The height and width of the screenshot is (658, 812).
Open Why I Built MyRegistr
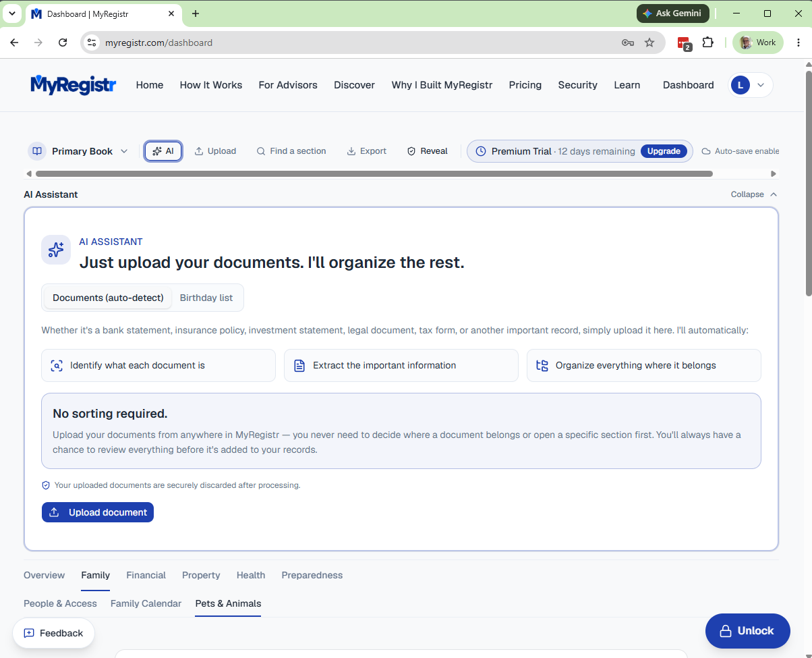pyautogui.click(x=442, y=85)
